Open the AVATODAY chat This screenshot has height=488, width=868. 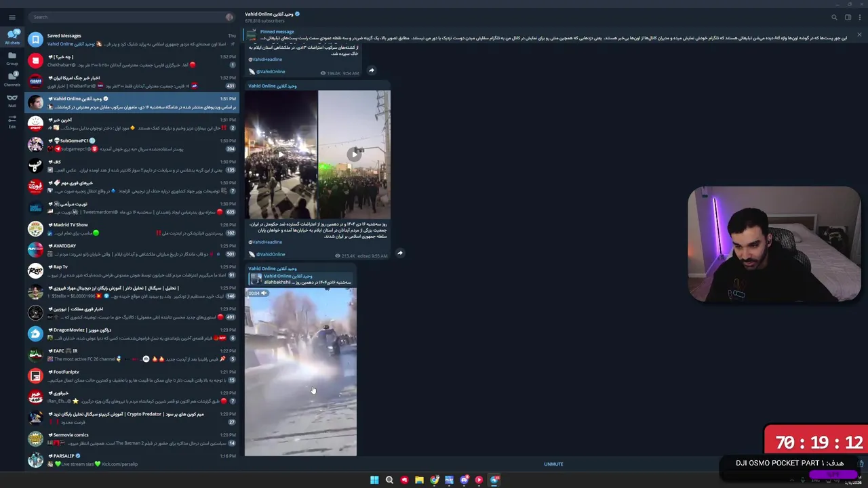(x=132, y=249)
